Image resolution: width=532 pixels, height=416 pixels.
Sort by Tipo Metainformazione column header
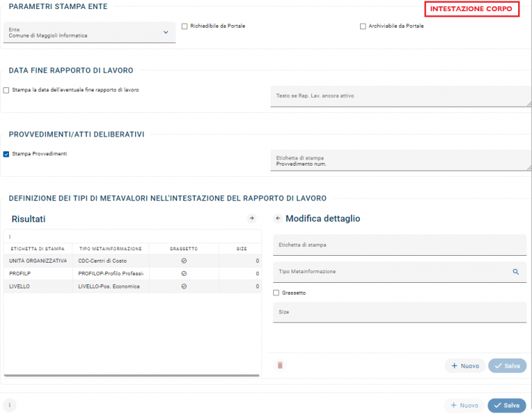click(x=110, y=249)
